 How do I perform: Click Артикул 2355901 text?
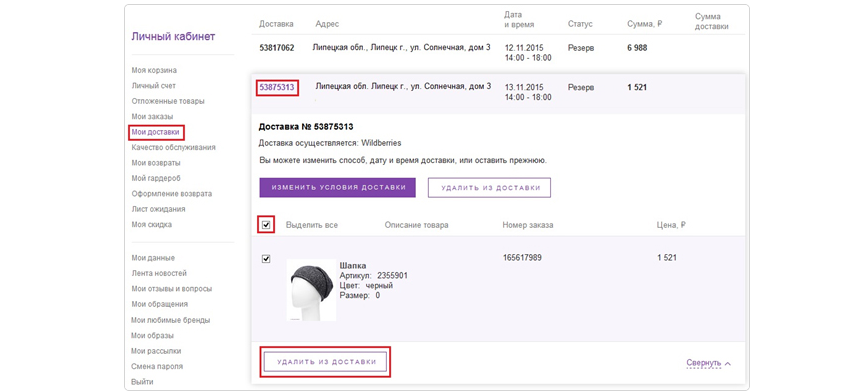click(373, 275)
